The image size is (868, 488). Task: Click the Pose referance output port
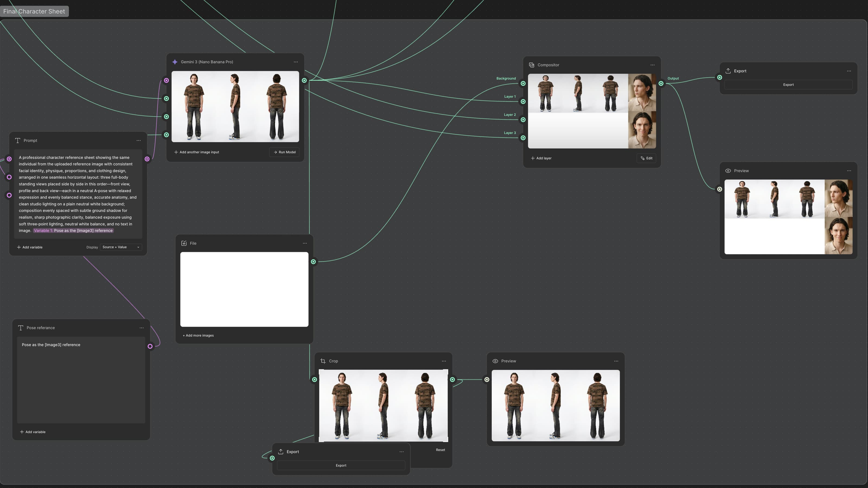150,346
